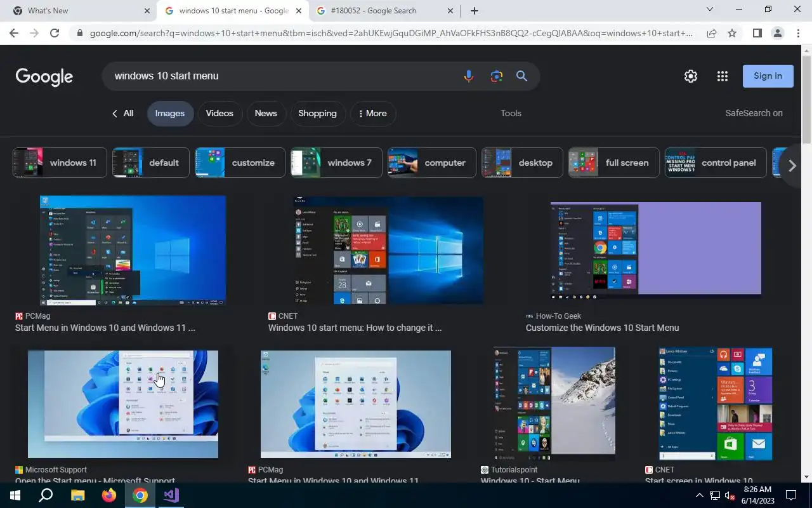Select the Shopping filter tab

tap(317, 114)
